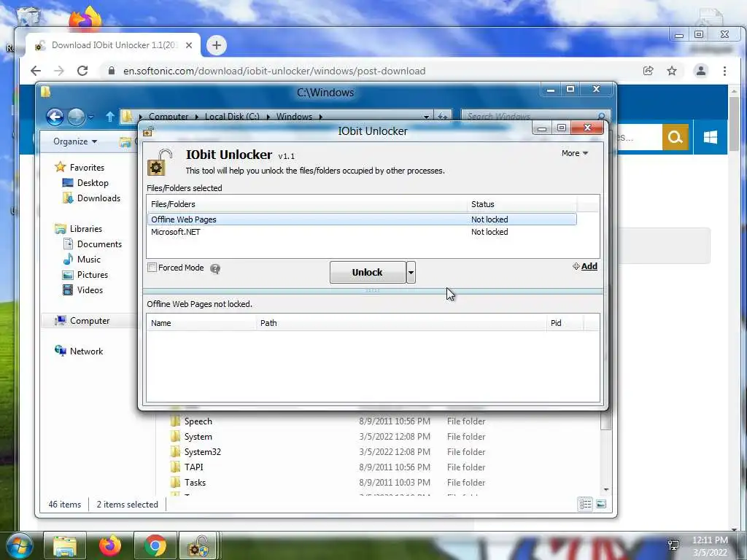The height and width of the screenshot is (560, 747).
Task: Click Softonic orange search button
Action: pyautogui.click(x=675, y=138)
